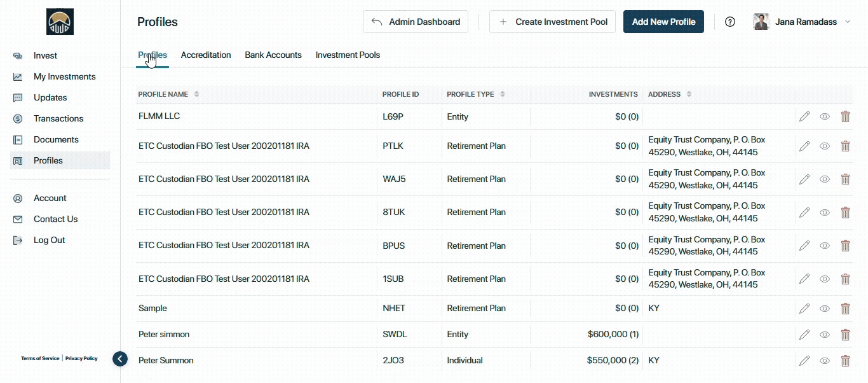Sort by the Profile Name column arrows
Image resolution: width=868 pixels, height=383 pixels.
click(x=196, y=94)
